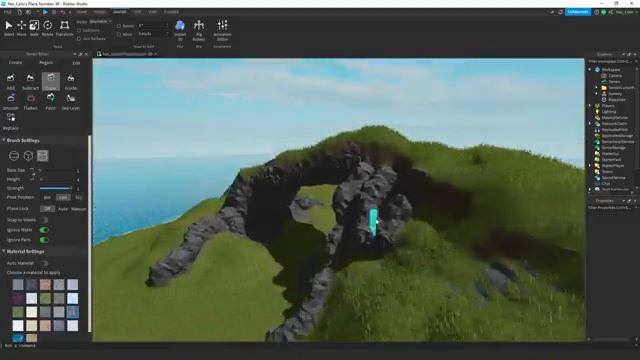Collapse the Brush Settings section
The image size is (640, 360).
(x=4, y=140)
